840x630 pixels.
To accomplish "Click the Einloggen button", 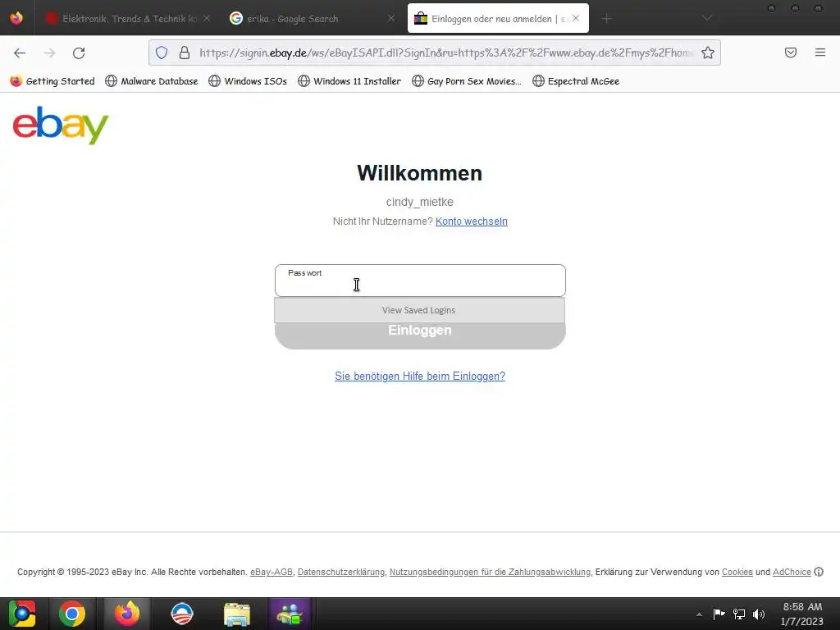I will coord(420,336).
